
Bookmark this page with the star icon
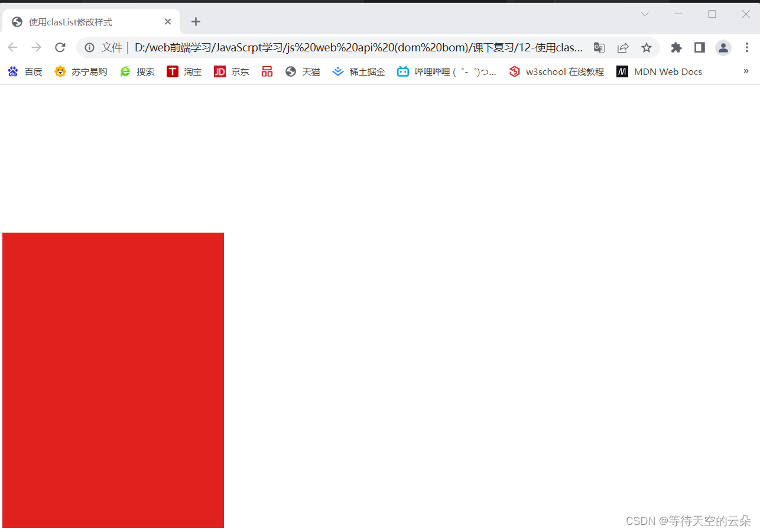647,47
